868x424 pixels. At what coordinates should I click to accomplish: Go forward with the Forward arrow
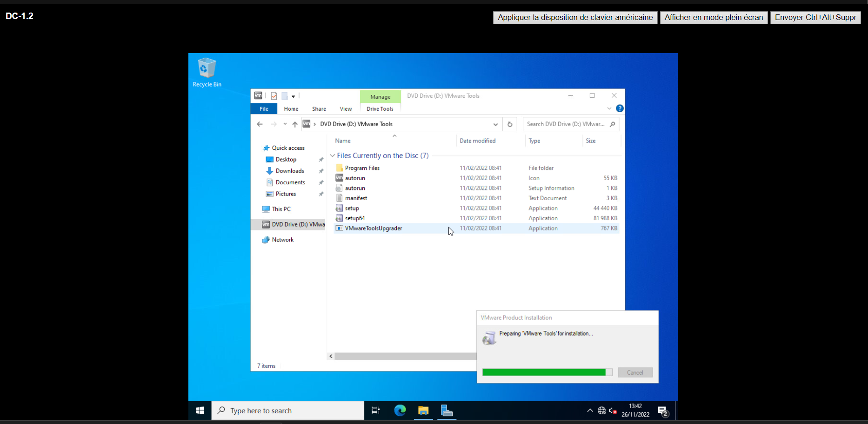click(274, 124)
